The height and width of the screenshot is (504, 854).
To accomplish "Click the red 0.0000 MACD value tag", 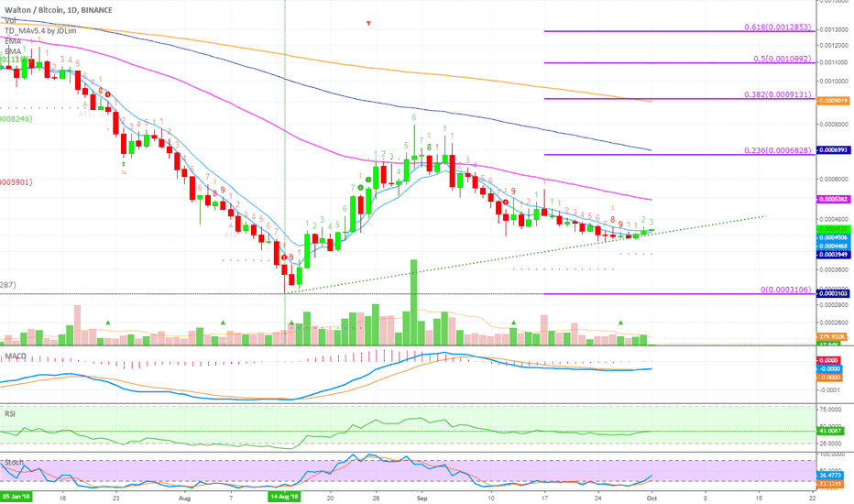I will [x=829, y=360].
